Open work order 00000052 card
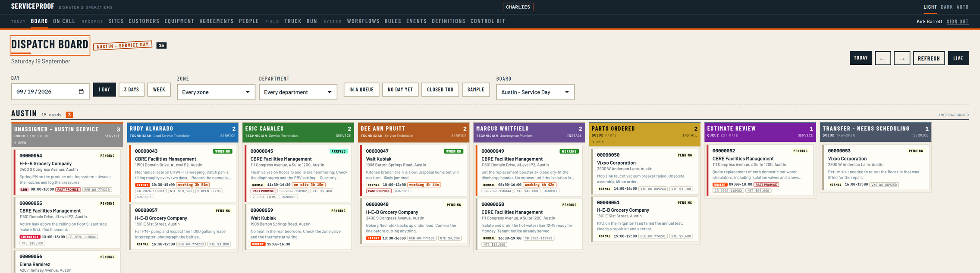The height and width of the screenshot is (273, 980). point(760,170)
